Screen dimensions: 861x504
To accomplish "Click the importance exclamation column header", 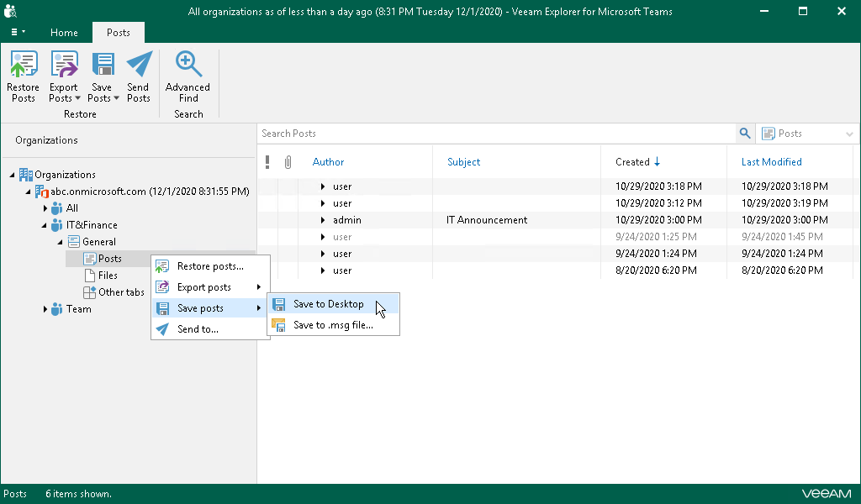I will pos(267,162).
